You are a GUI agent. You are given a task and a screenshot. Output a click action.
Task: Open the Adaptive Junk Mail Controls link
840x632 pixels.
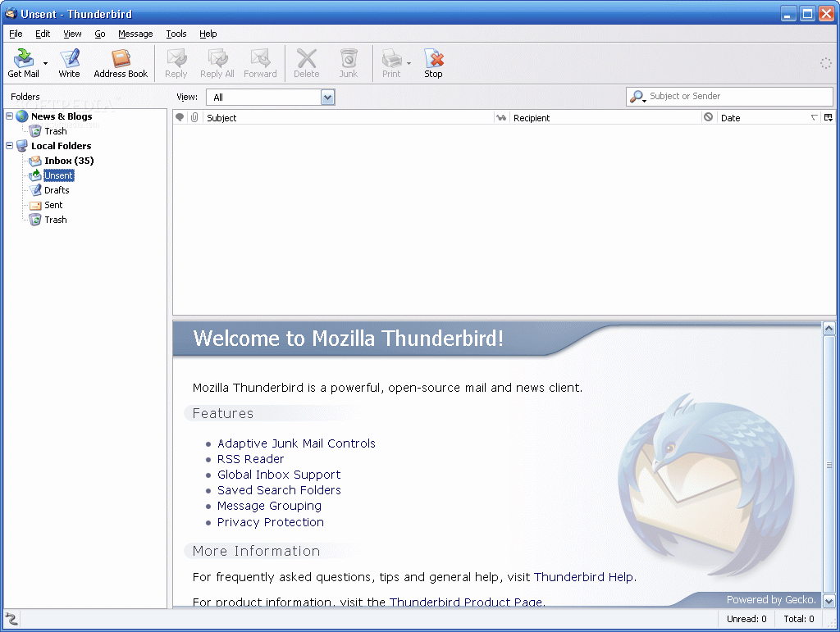tap(296, 443)
